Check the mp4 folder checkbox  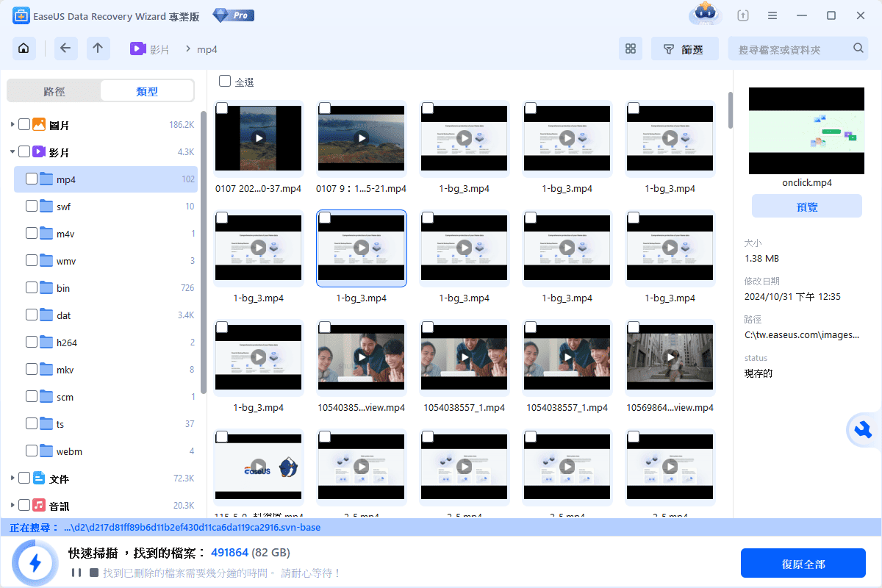pyautogui.click(x=32, y=179)
